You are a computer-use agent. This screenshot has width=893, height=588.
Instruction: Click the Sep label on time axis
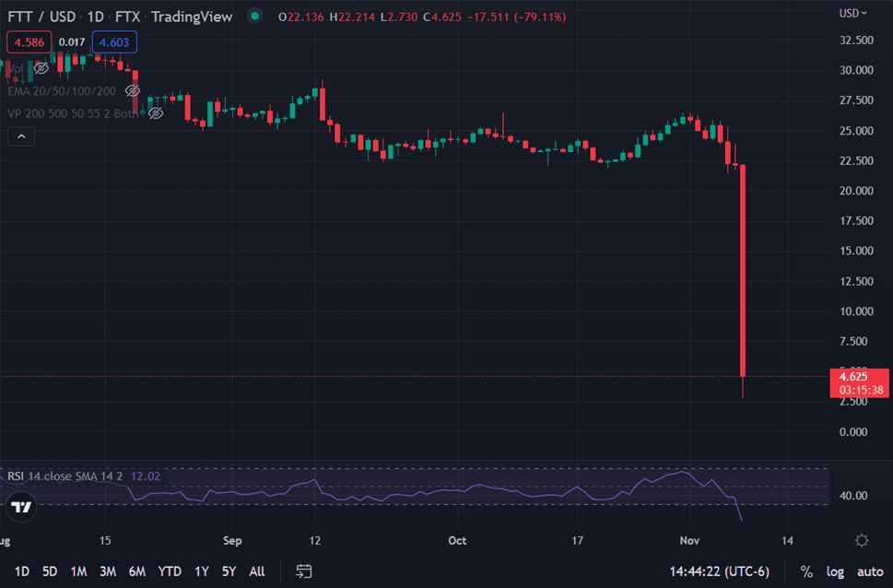pos(232,541)
